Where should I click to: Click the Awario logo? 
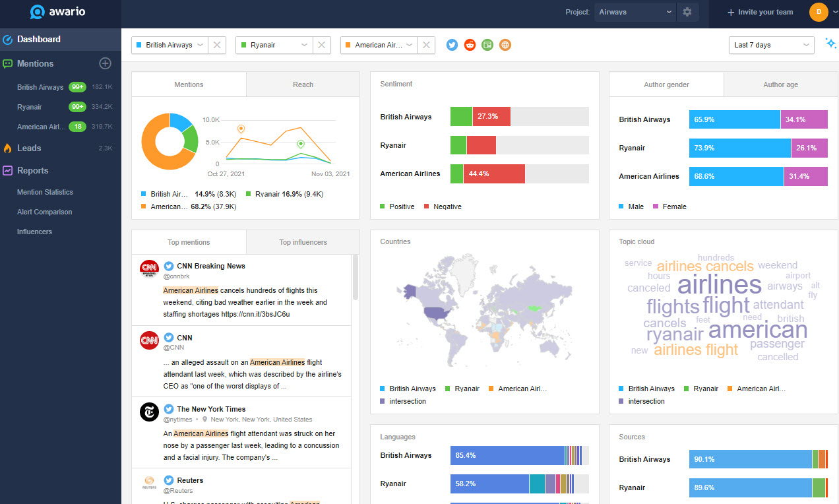pos(57,12)
